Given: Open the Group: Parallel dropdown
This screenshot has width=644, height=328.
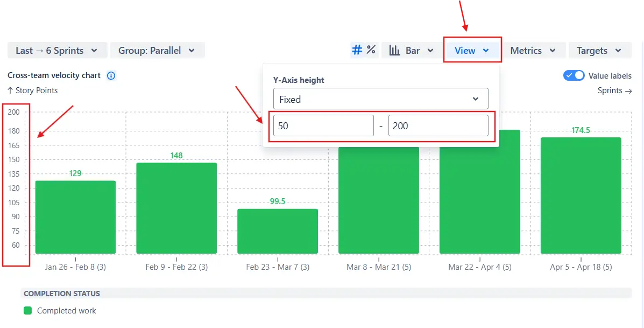Looking at the screenshot, I should [158, 50].
